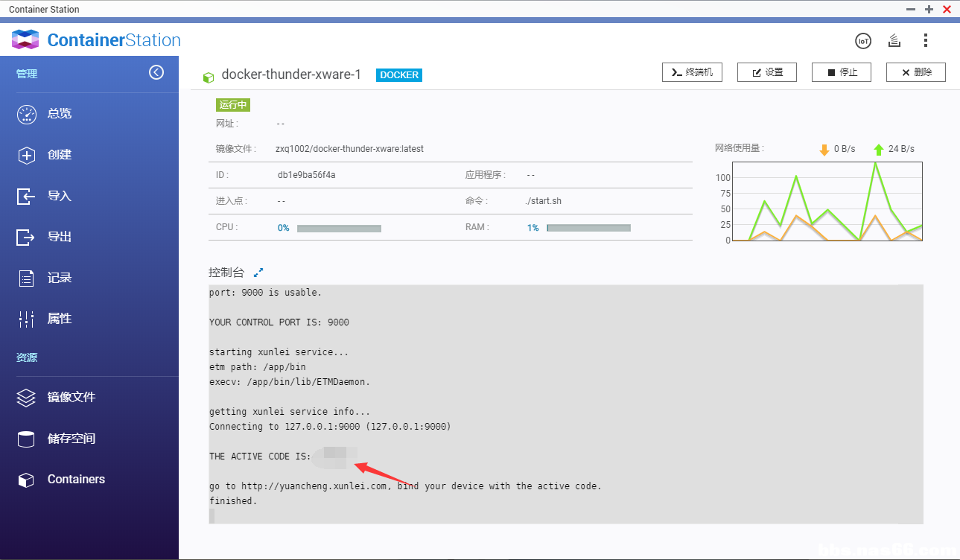The image size is (960, 560).
Task: Open the three-dot overflow menu
Action: (x=926, y=41)
